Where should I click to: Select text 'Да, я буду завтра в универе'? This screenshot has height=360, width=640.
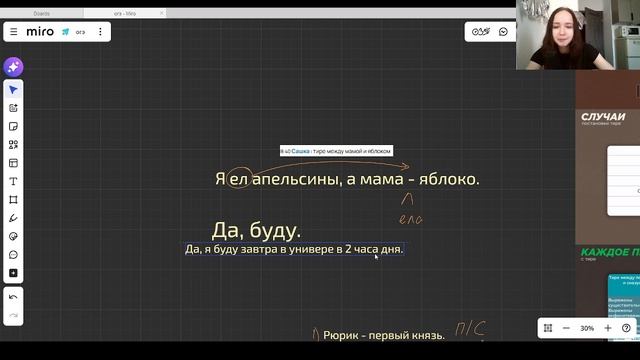[x=259, y=249]
